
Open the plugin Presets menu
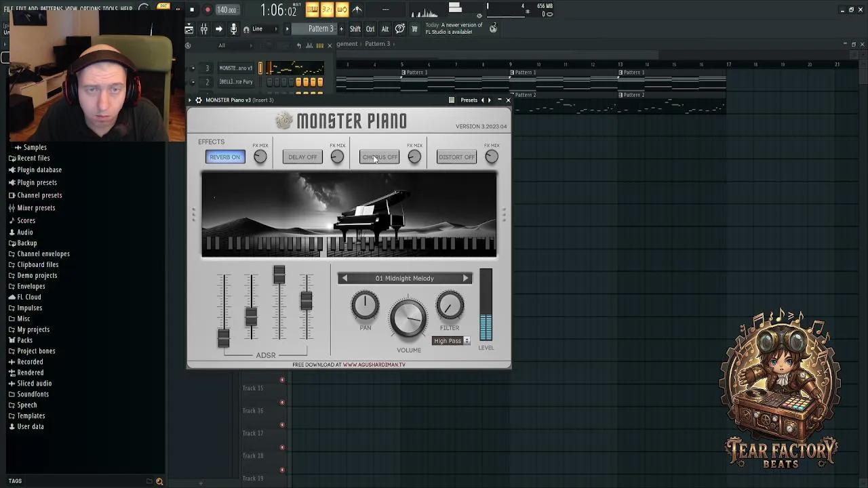click(469, 100)
